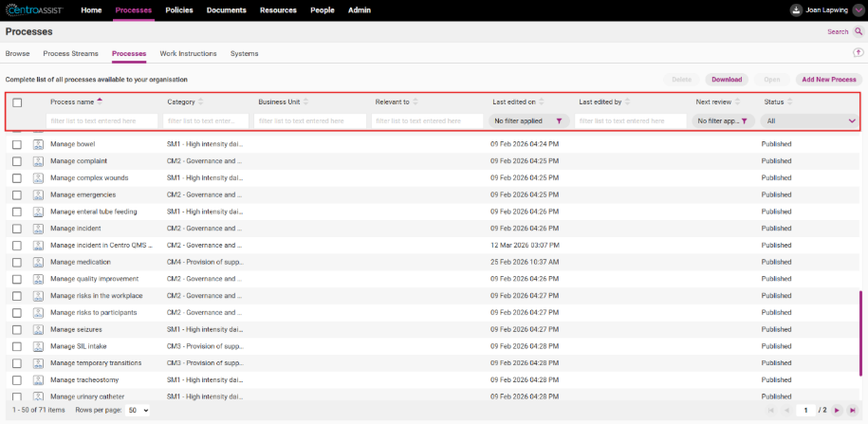Click the Add New Process button
Screen dimensions: 868x424
tap(829, 80)
